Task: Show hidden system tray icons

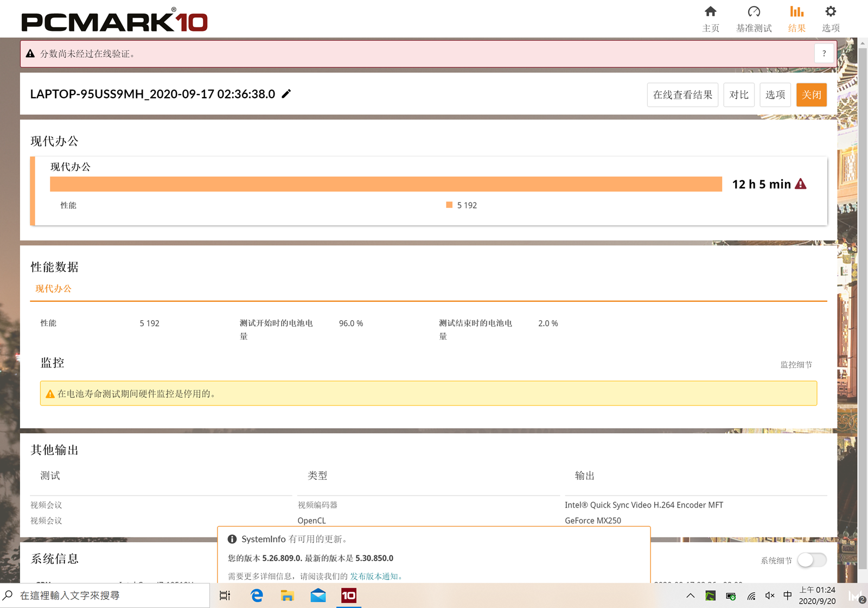Action: click(690, 596)
